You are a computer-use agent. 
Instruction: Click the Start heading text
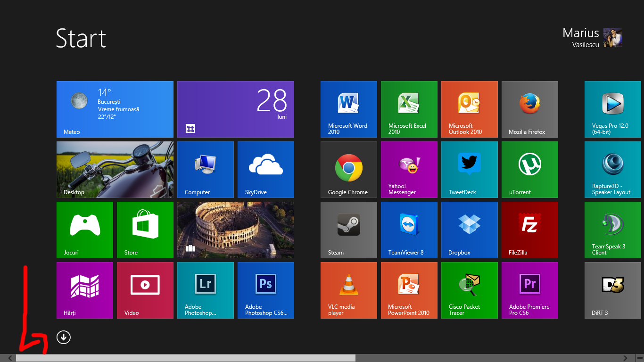pos(81,38)
